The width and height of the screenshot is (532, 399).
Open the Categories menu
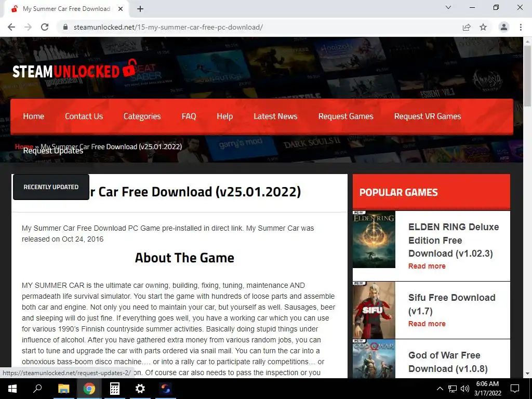142,116
